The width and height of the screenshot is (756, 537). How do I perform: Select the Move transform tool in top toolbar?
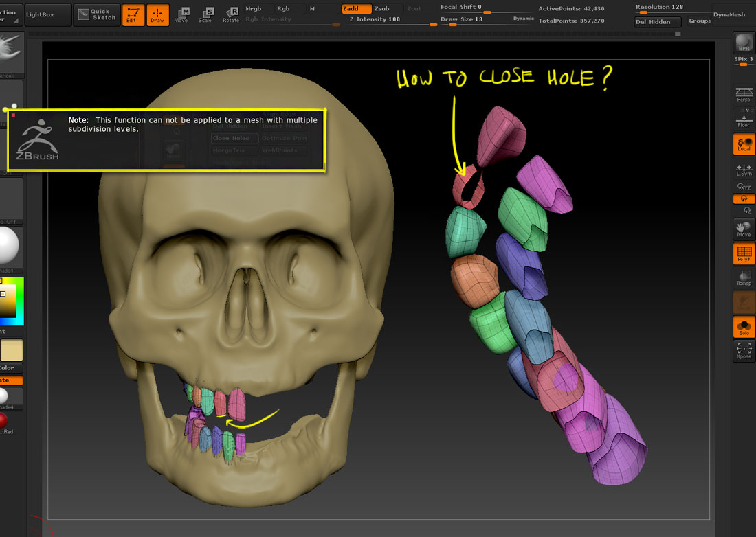(181, 15)
